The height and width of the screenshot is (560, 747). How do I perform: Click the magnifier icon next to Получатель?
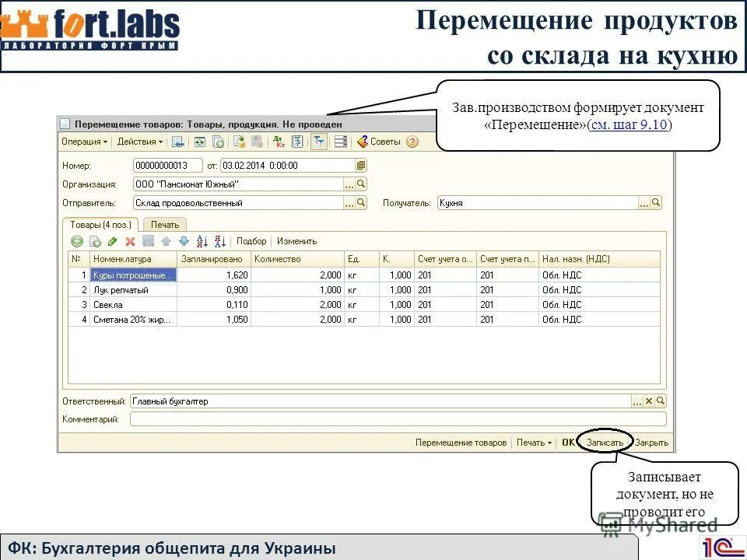656,202
